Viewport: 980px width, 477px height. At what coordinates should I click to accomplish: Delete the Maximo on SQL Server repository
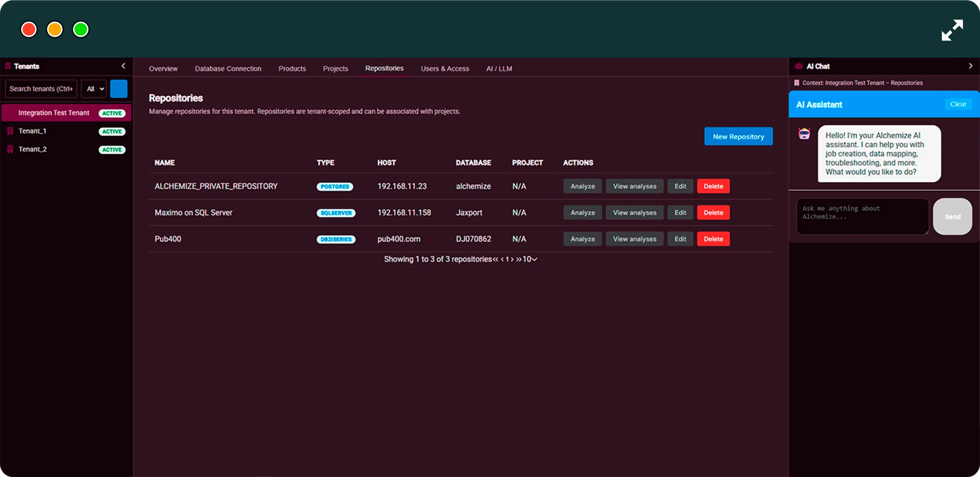(x=713, y=213)
